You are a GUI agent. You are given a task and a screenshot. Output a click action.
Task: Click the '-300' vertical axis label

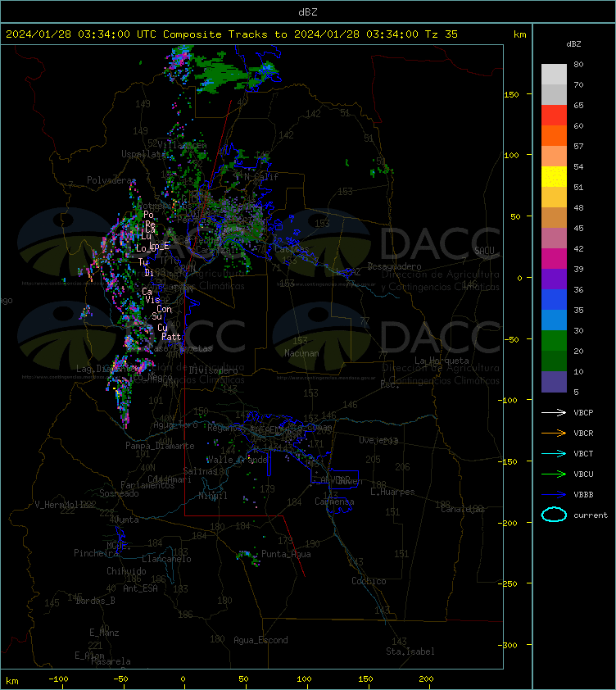pyautogui.click(x=508, y=645)
